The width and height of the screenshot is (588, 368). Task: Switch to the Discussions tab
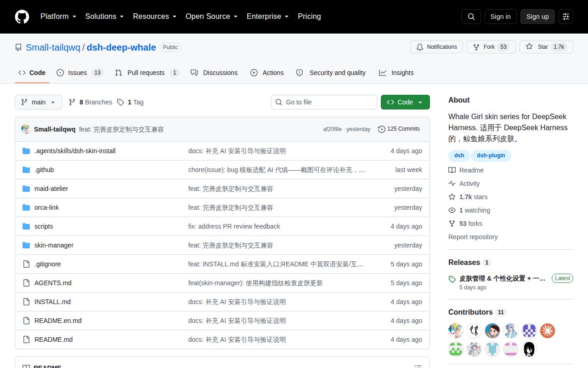click(x=214, y=73)
